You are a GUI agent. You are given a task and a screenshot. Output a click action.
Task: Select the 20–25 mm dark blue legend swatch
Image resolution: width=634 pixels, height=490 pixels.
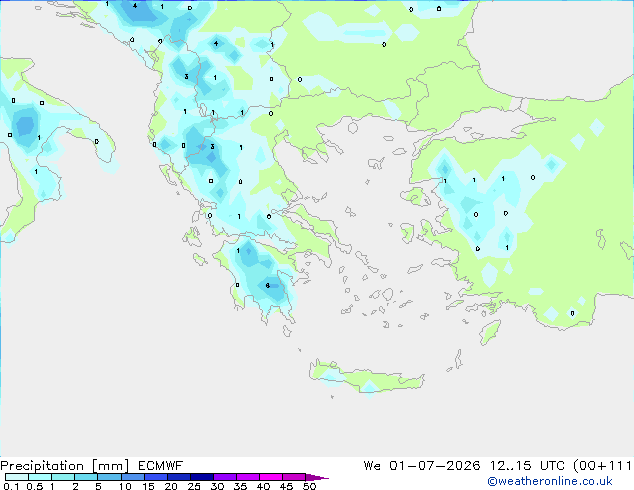[x=179, y=477]
